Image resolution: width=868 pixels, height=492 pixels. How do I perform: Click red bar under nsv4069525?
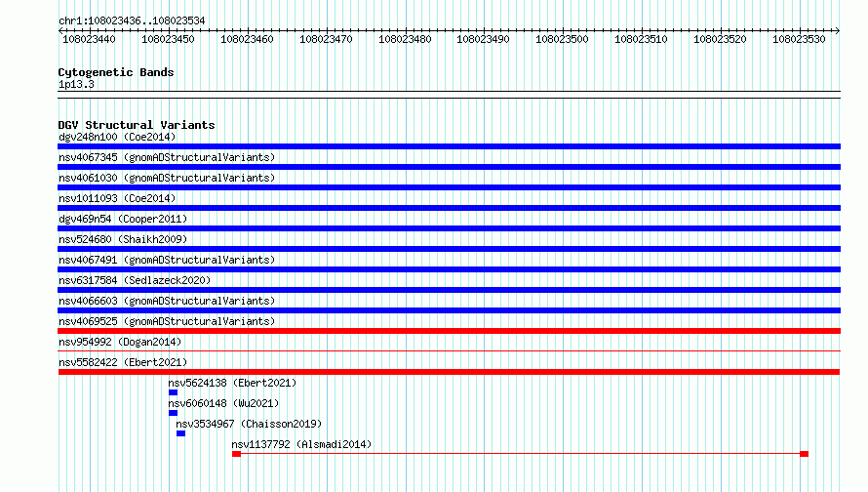449,331
